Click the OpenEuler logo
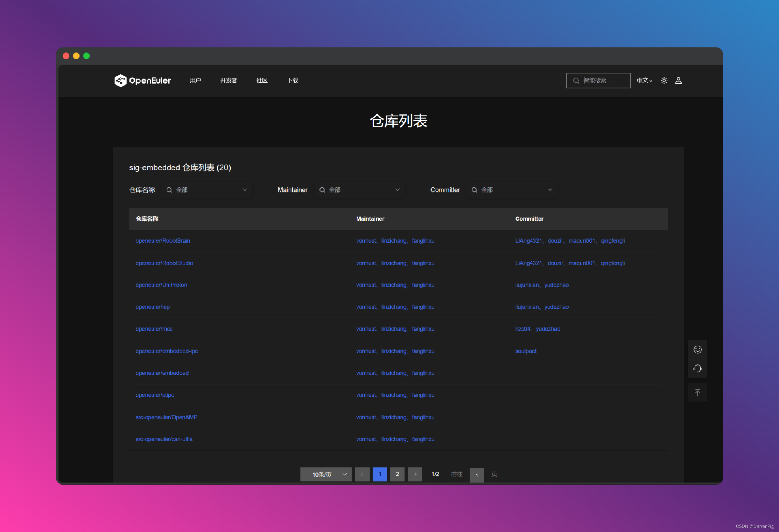Viewport: 779px width, 532px height. [143, 80]
